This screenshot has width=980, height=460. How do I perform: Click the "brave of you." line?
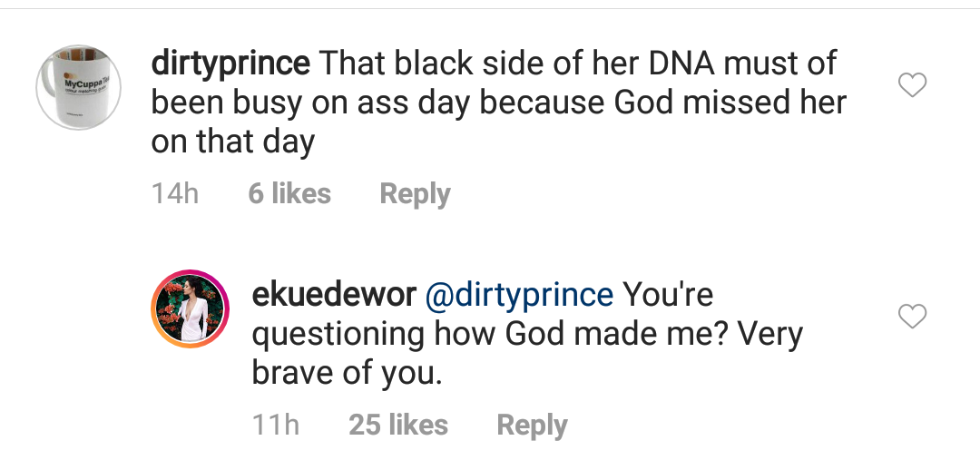(x=347, y=374)
